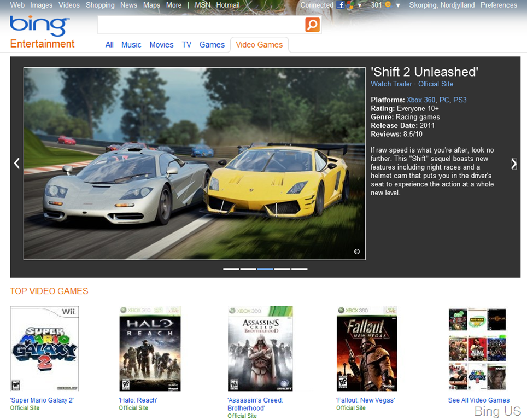
Task: Open 'Assassin's Creed: Brotherhood' title link
Action: click(255, 404)
